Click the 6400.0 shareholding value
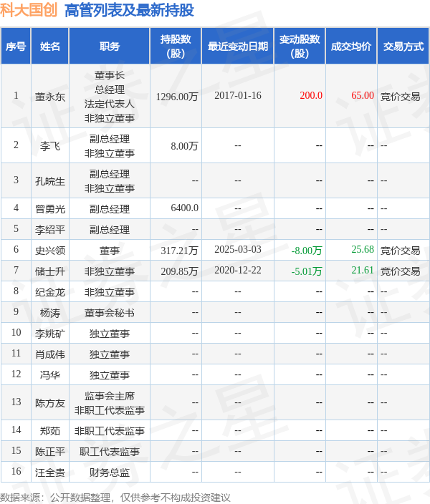Image resolution: width=430 pixels, height=504 pixels. [x=184, y=208]
